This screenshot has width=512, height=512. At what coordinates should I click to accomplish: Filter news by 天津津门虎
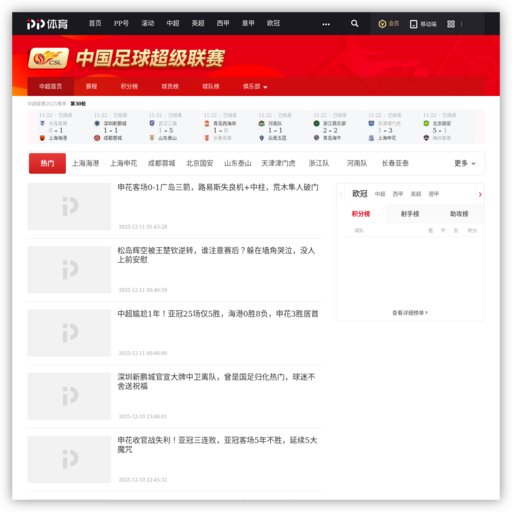pos(278,163)
